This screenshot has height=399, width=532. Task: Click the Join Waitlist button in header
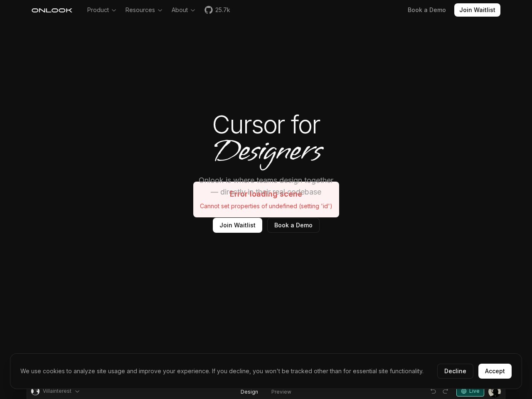tap(477, 10)
